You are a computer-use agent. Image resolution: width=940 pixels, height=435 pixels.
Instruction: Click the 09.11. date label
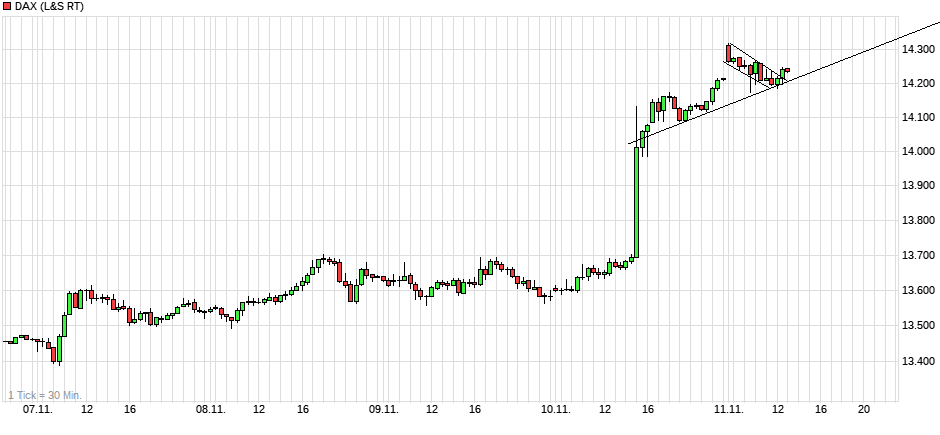tap(383, 410)
